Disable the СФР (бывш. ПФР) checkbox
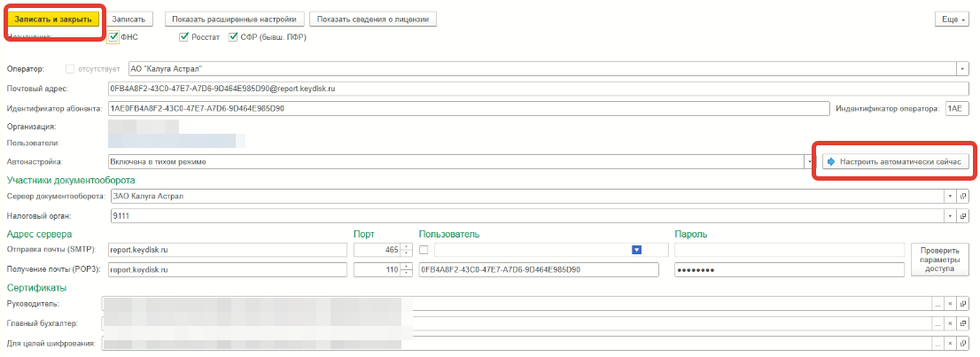Screen dimensions: 980x357 pyautogui.click(x=233, y=37)
